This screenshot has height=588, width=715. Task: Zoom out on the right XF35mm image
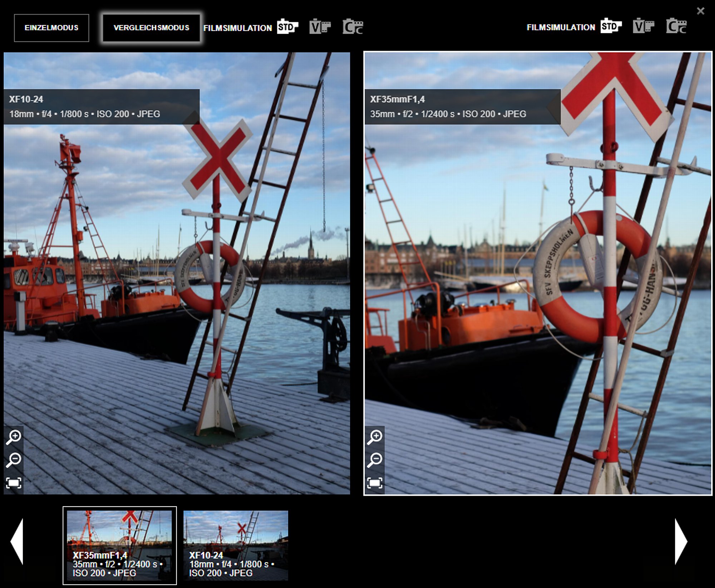coord(375,460)
